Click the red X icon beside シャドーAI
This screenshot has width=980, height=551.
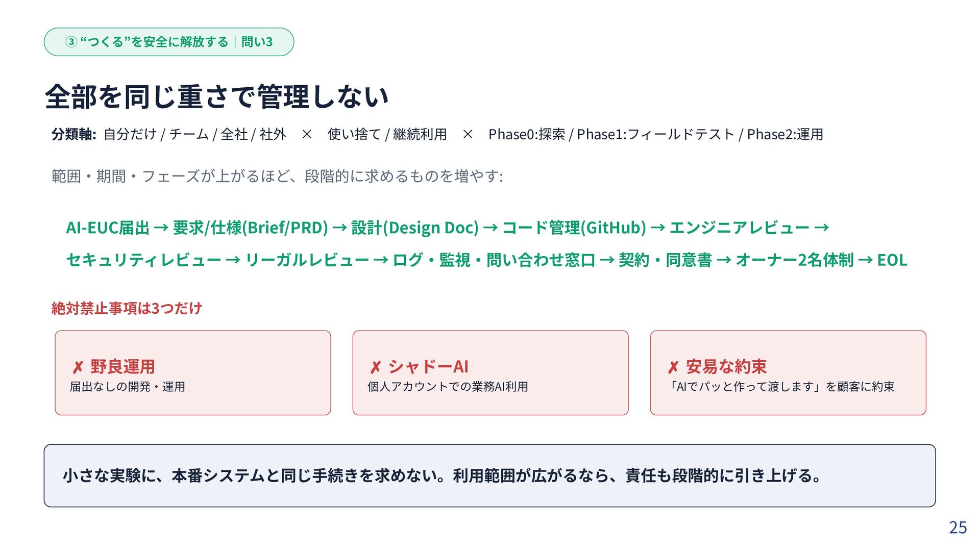point(376,367)
